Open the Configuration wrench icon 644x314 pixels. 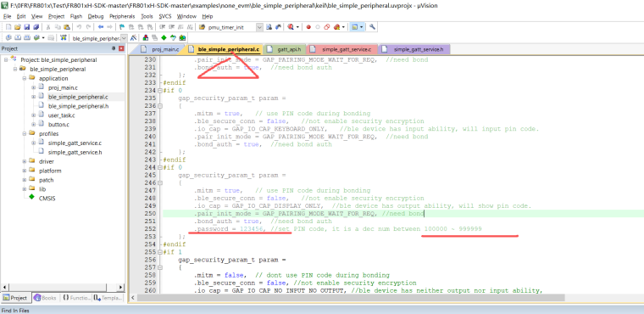(372, 27)
